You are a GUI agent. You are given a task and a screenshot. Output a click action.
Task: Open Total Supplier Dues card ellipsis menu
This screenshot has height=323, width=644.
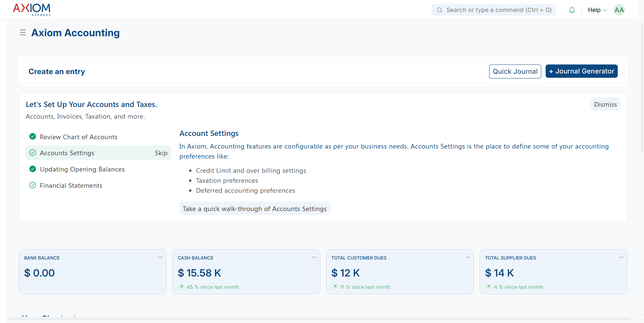coord(621,257)
